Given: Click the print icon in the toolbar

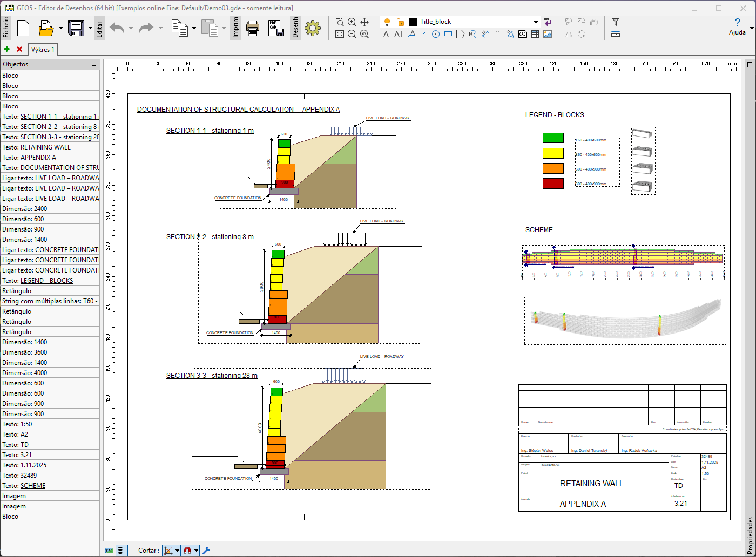Looking at the screenshot, I should 253,28.
